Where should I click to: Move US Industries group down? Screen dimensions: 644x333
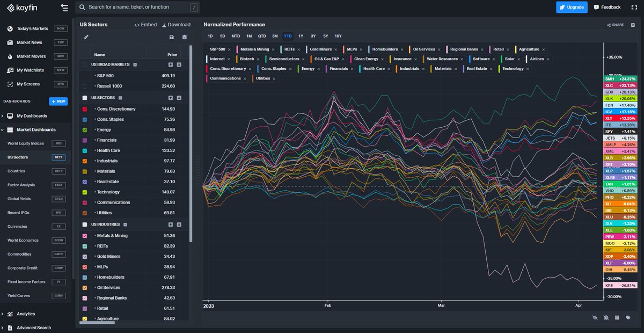click(x=179, y=224)
